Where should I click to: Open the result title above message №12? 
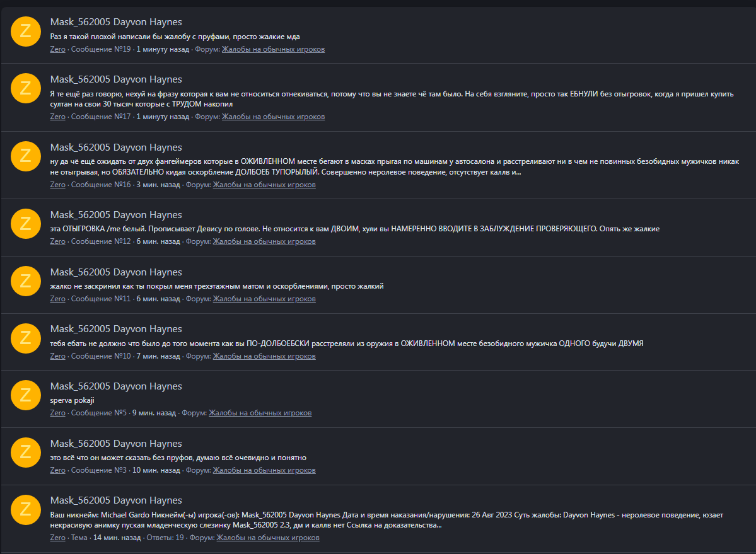pos(116,215)
